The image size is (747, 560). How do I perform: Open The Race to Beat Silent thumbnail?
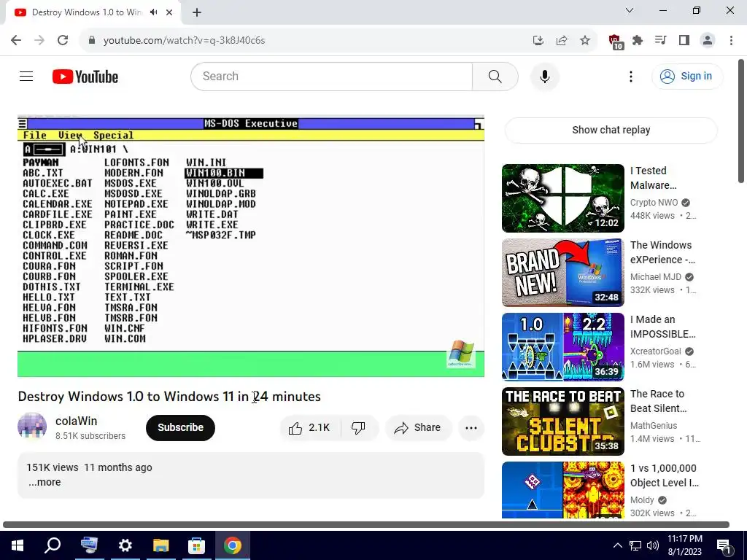[562, 421]
